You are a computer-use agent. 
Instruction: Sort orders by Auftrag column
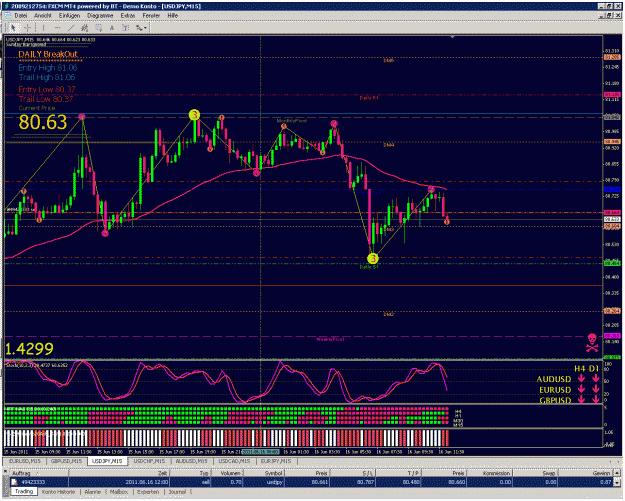(x=39, y=473)
